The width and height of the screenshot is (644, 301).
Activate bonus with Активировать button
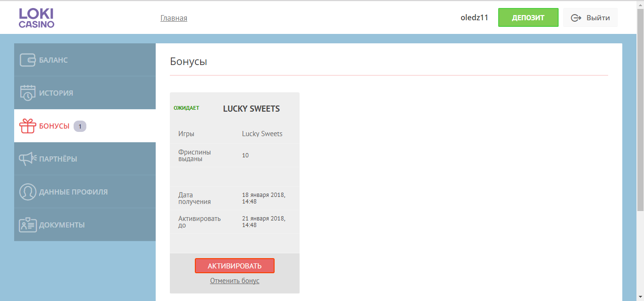click(234, 266)
